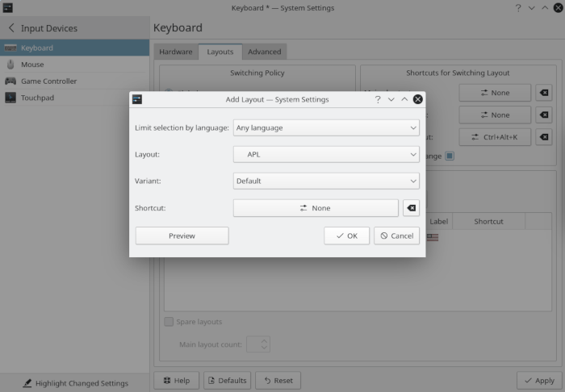This screenshot has height=392, width=565.
Task: Confirm the Add Layout dialog with OK
Action: pos(346,236)
